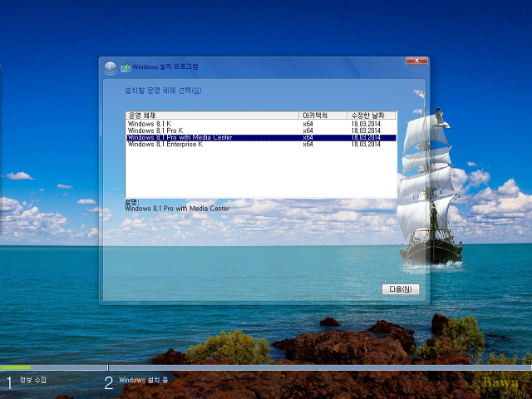Click the 다음(N) next button
The height and width of the screenshot is (399, 532).
(x=401, y=289)
